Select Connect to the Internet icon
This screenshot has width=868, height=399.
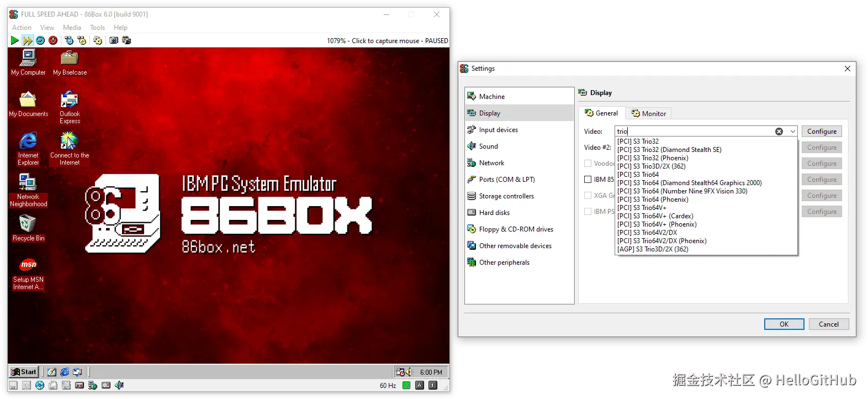[x=70, y=149]
